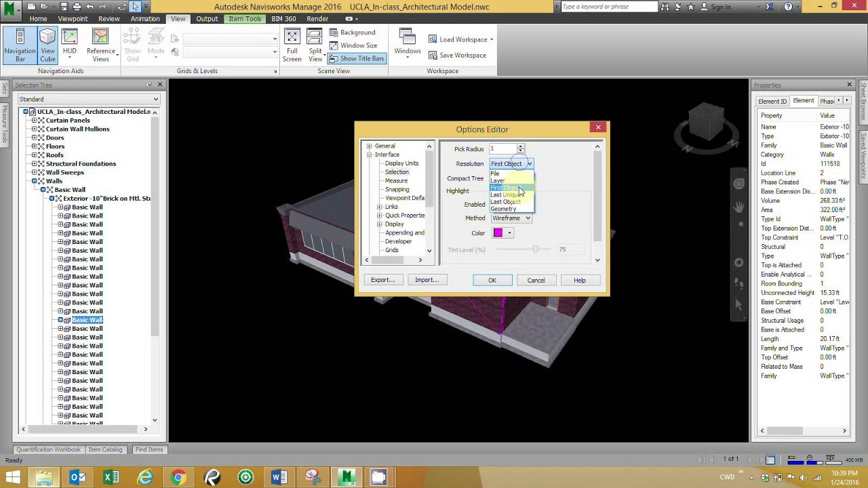The width and height of the screenshot is (868, 488).
Task: Click Save in the quick access toolbar
Action: coord(63,7)
